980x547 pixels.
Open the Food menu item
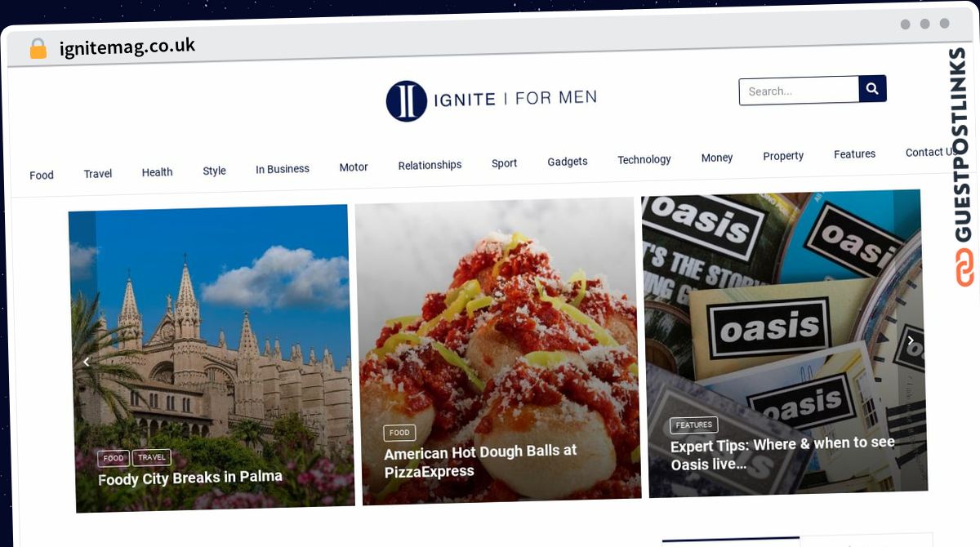tap(42, 175)
